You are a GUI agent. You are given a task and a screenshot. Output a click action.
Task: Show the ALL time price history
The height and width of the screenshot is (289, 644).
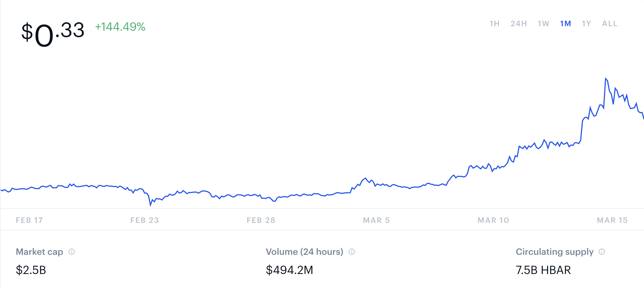coord(610,24)
